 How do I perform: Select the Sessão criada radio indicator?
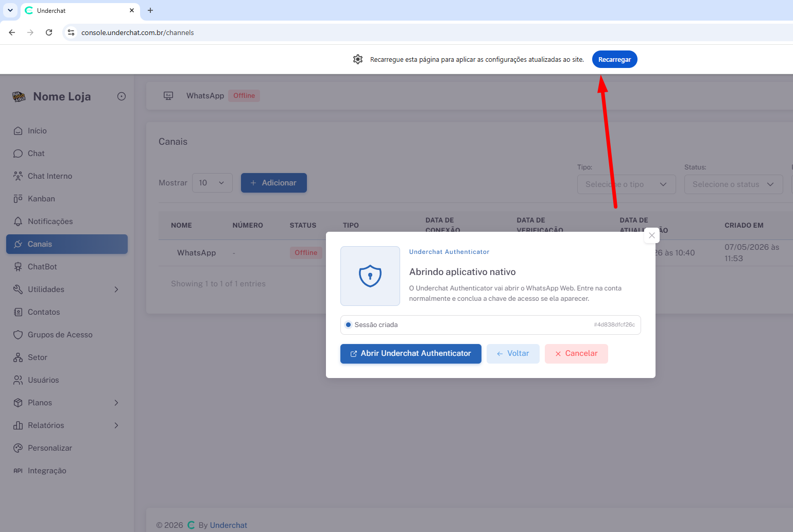click(x=349, y=325)
